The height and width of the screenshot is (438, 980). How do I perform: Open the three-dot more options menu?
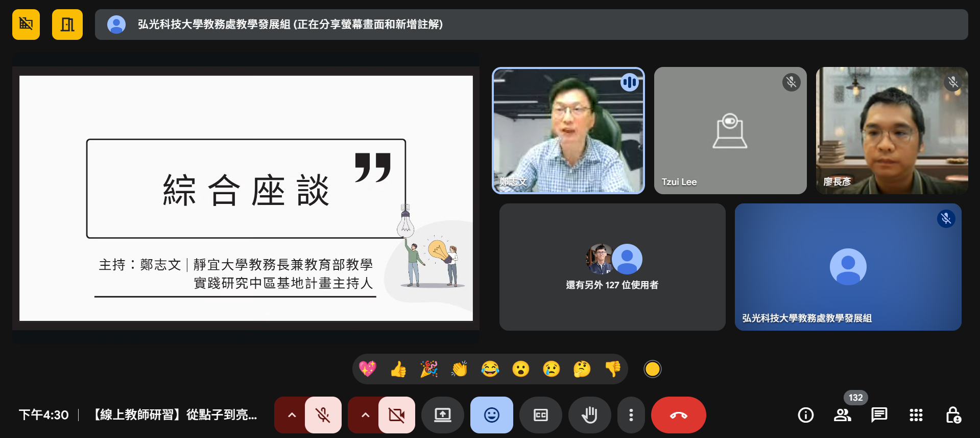click(631, 415)
